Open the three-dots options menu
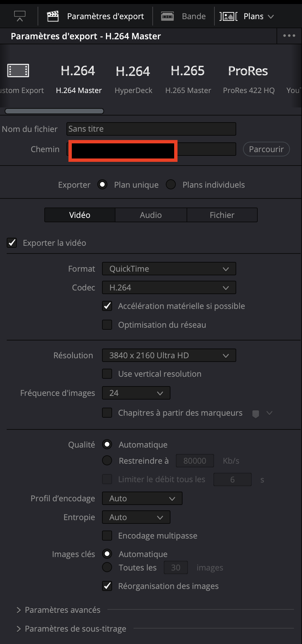The image size is (302, 644). pyautogui.click(x=289, y=36)
